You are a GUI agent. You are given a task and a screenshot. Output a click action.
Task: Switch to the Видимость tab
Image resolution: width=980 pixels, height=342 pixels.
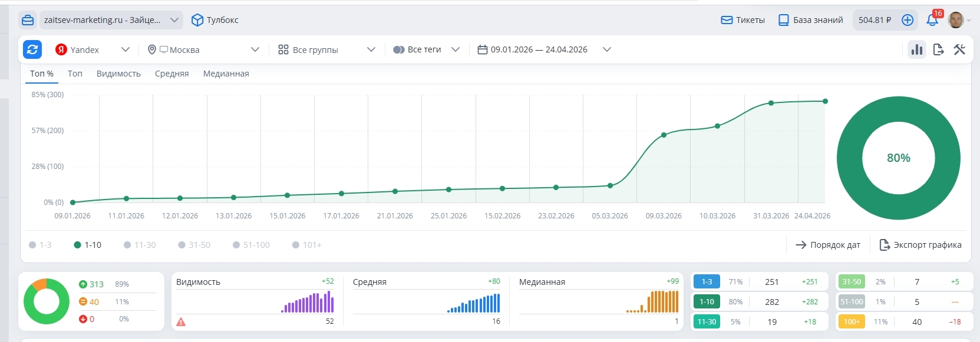(x=118, y=74)
